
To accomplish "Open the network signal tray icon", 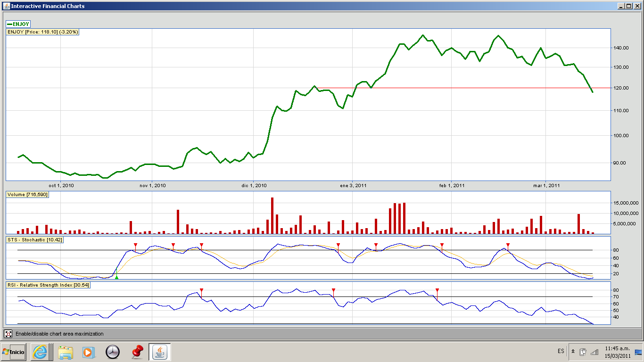I will pyautogui.click(x=594, y=352).
